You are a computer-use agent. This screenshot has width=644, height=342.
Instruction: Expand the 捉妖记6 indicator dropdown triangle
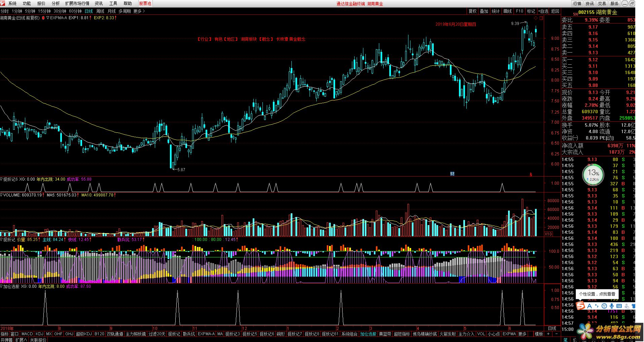[x=1, y=179]
